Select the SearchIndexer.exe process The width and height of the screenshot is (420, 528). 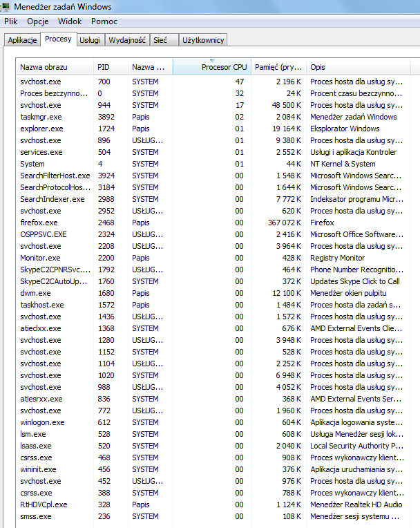(213, 199)
